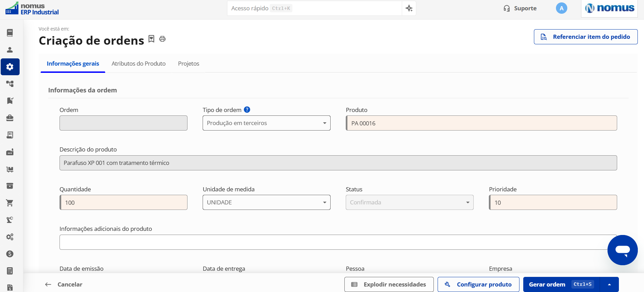Click the bookmark icon beside Criação de ordens

click(151, 39)
